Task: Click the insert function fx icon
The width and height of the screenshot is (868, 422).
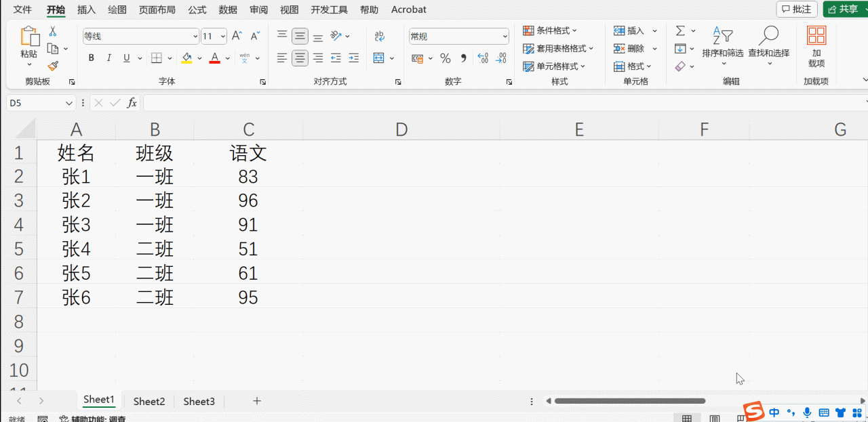Action: [x=132, y=103]
